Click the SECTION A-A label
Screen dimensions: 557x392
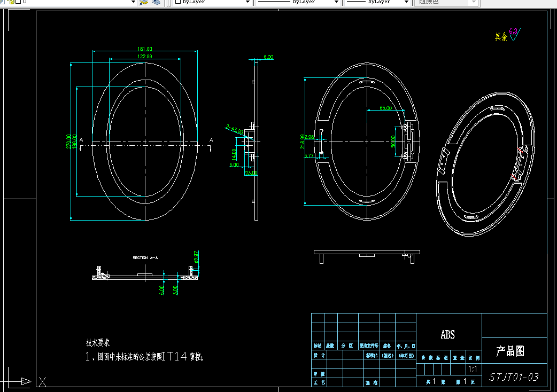145,257
